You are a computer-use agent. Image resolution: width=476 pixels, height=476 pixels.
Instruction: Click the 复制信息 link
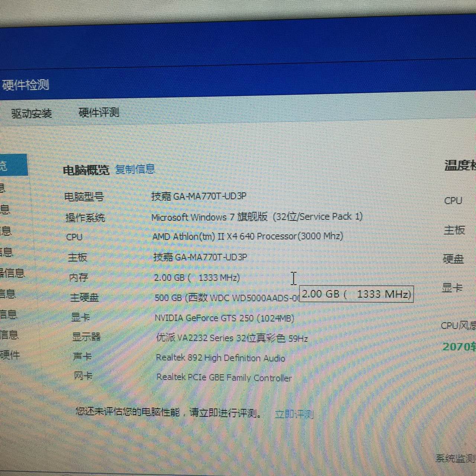[x=135, y=169]
